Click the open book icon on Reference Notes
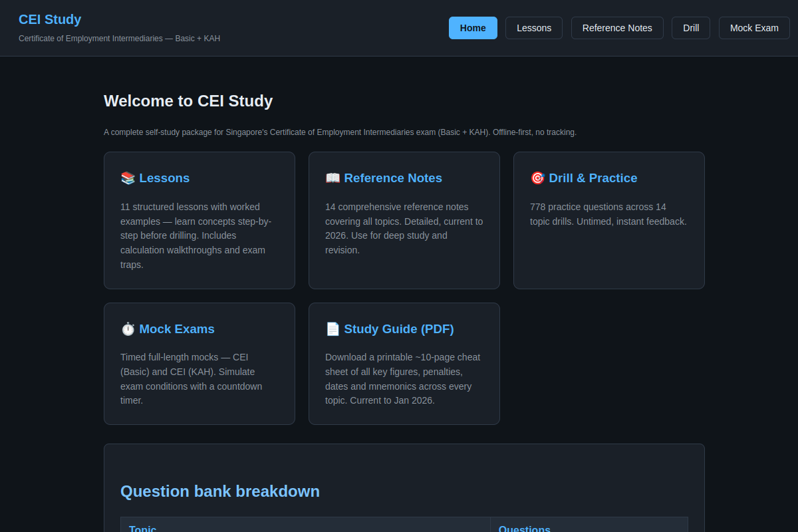Image resolution: width=798 pixels, height=532 pixels. [332, 178]
